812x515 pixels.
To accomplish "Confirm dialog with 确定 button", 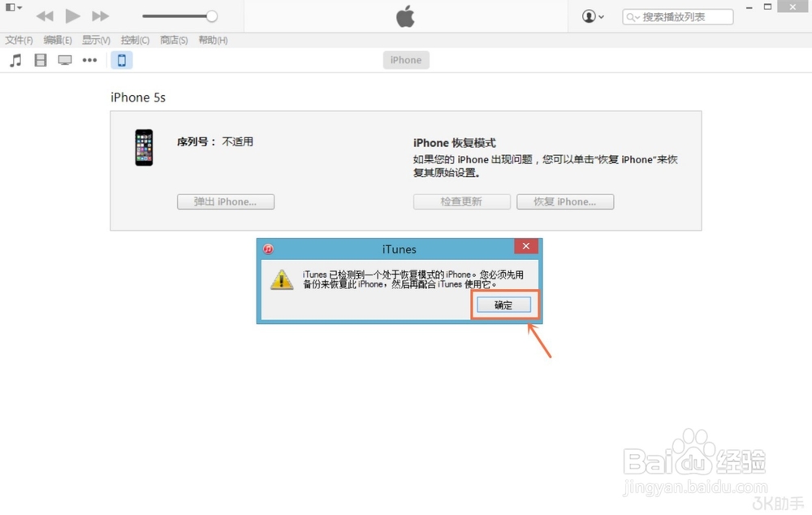I will click(504, 305).
